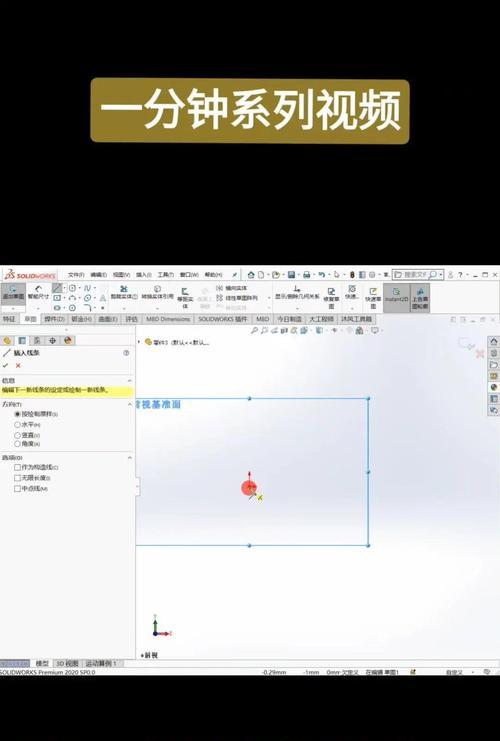Select the Corner Rectangle sketch tool

point(57,298)
